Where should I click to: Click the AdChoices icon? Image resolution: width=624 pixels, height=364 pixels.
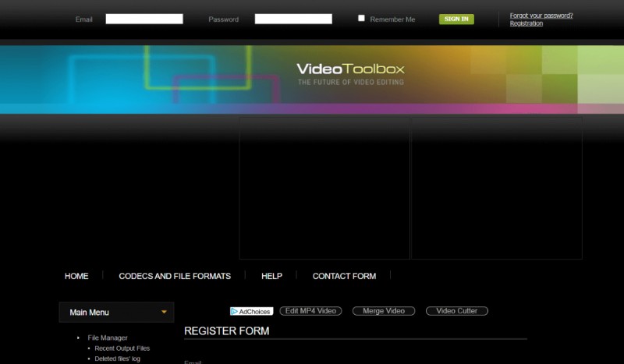pyautogui.click(x=251, y=312)
